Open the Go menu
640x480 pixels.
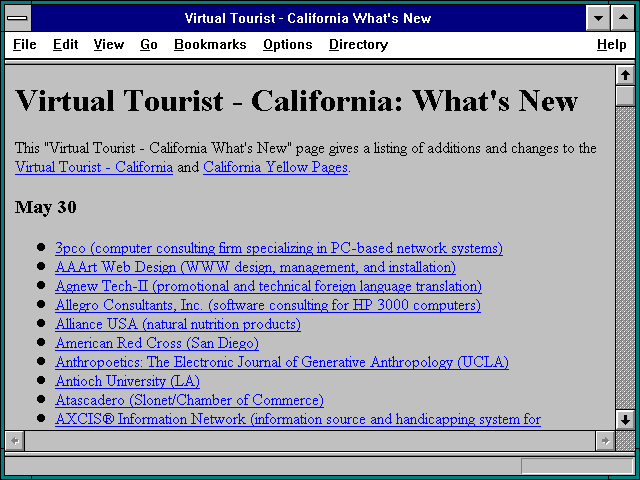pyautogui.click(x=149, y=44)
